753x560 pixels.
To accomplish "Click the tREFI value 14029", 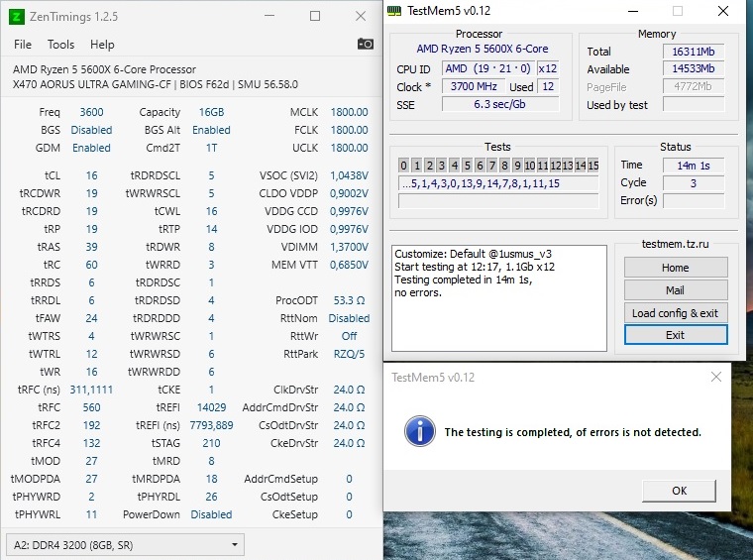I will 211,407.
